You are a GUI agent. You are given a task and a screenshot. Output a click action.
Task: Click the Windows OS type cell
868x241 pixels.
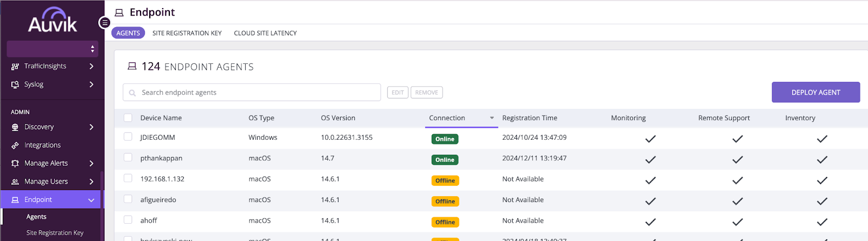pos(263,138)
